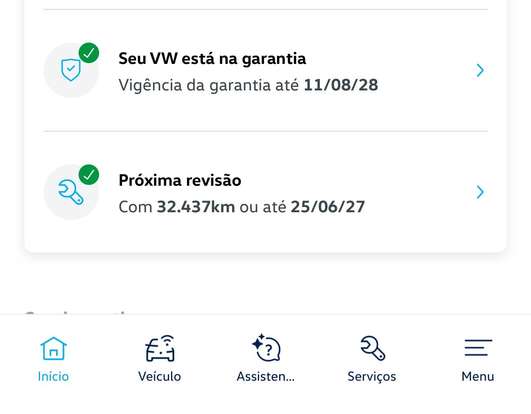Tap the Início home icon
Viewport: 531px width, 414px height.
click(x=54, y=348)
